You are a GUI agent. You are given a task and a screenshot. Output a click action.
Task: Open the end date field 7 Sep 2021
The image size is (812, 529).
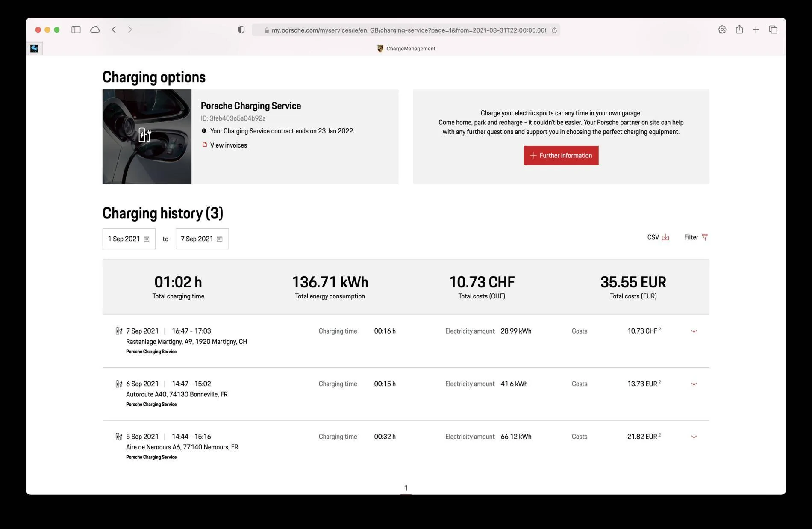pos(202,239)
